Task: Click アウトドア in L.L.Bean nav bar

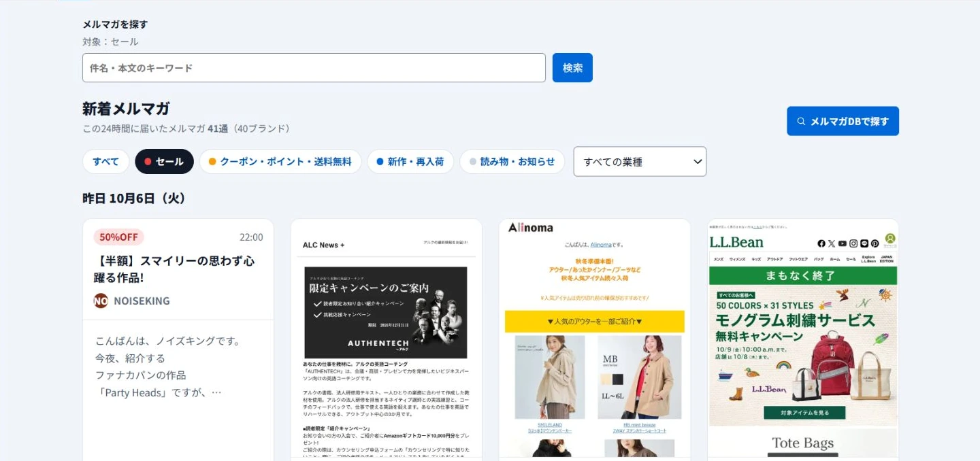Action: coord(775,259)
